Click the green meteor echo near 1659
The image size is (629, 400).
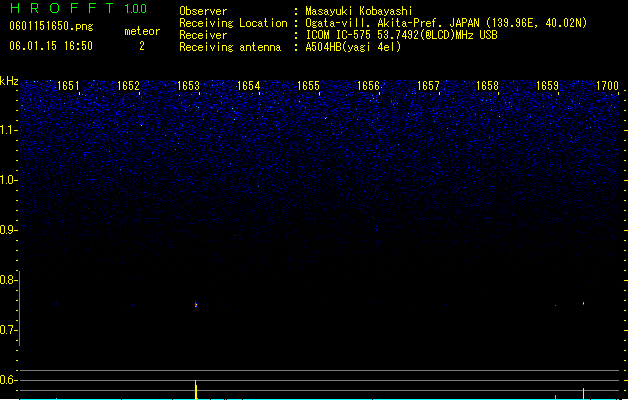click(x=583, y=303)
